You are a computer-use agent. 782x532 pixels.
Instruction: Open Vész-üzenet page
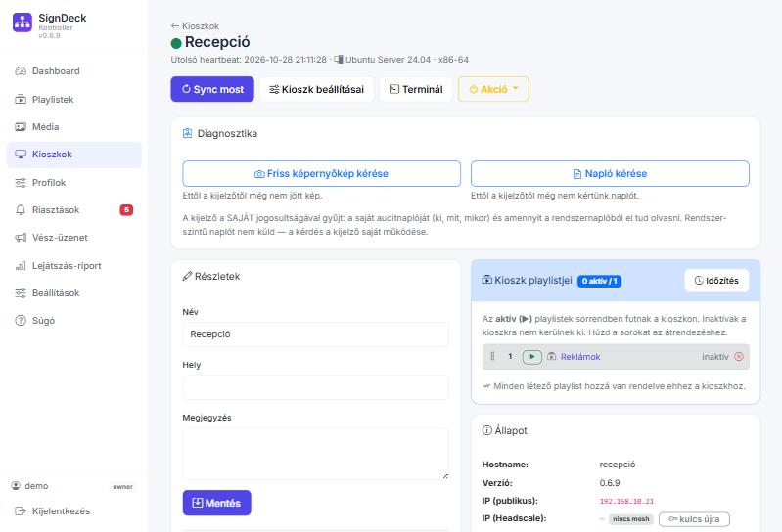pyautogui.click(x=73, y=238)
